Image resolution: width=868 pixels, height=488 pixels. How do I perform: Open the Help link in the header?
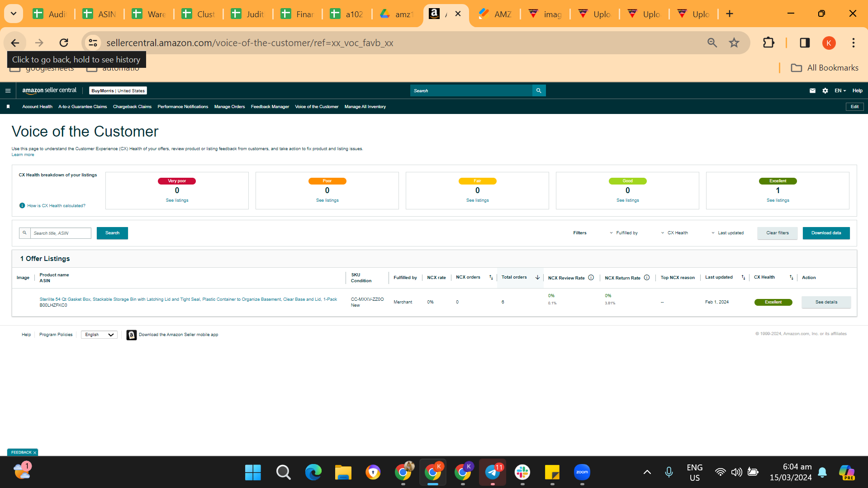pyautogui.click(x=857, y=90)
